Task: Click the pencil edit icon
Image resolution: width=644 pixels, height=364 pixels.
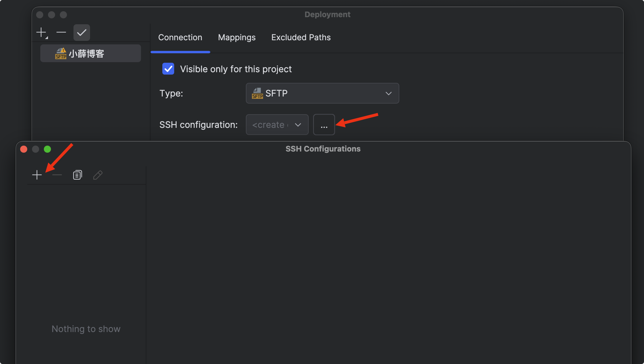Action: pyautogui.click(x=98, y=175)
